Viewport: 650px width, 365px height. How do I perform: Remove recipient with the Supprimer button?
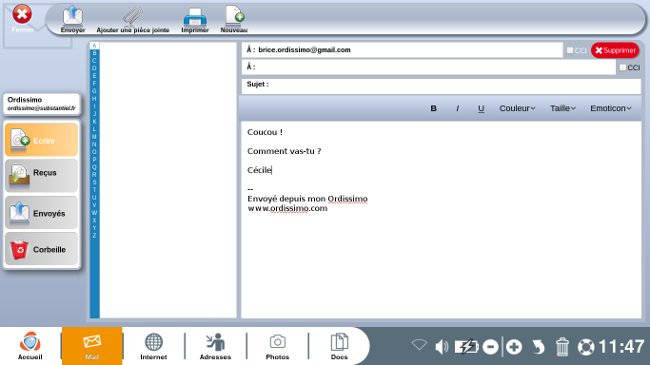pos(615,50)
